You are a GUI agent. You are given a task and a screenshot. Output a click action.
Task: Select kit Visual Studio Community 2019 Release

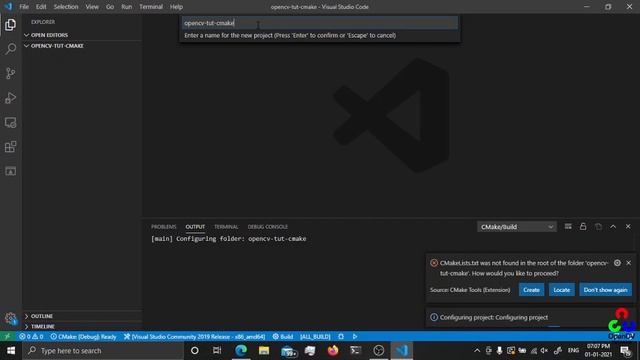(x=195, y=337)
